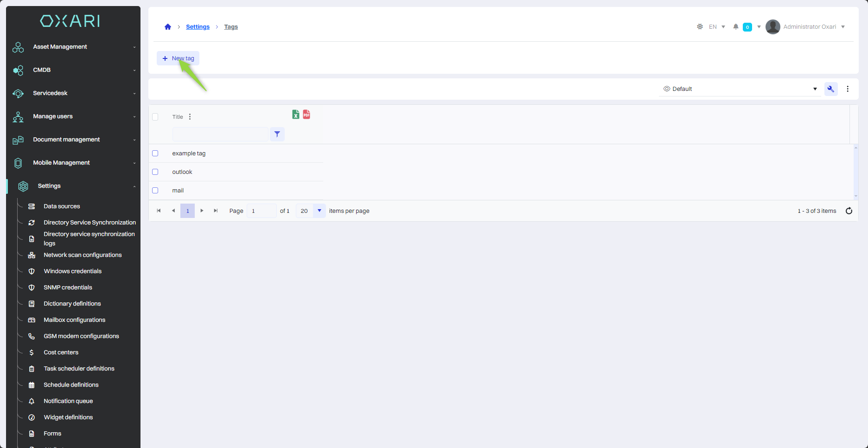
Task: Open the Default view dropdown
Action: coord(740,89)
